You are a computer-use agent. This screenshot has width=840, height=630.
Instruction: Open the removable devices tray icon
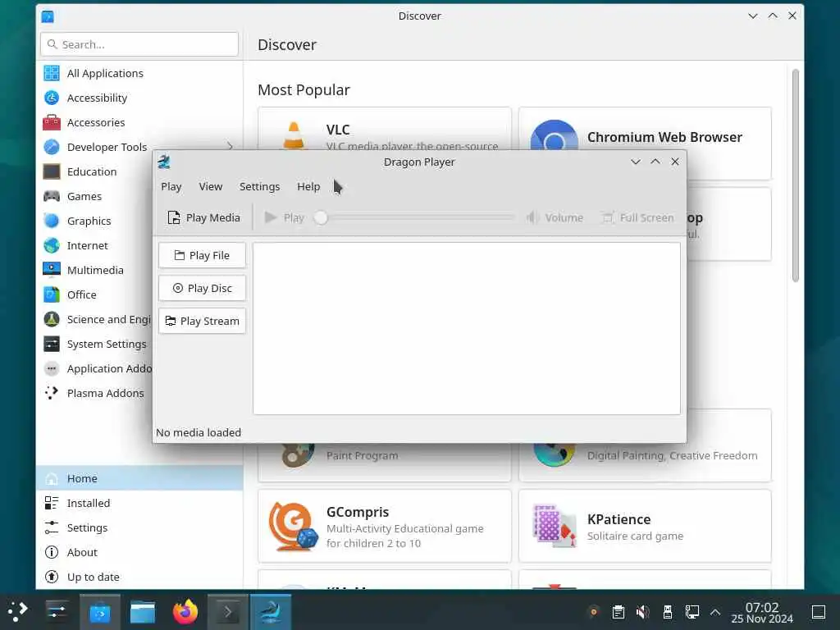(668, 611)
